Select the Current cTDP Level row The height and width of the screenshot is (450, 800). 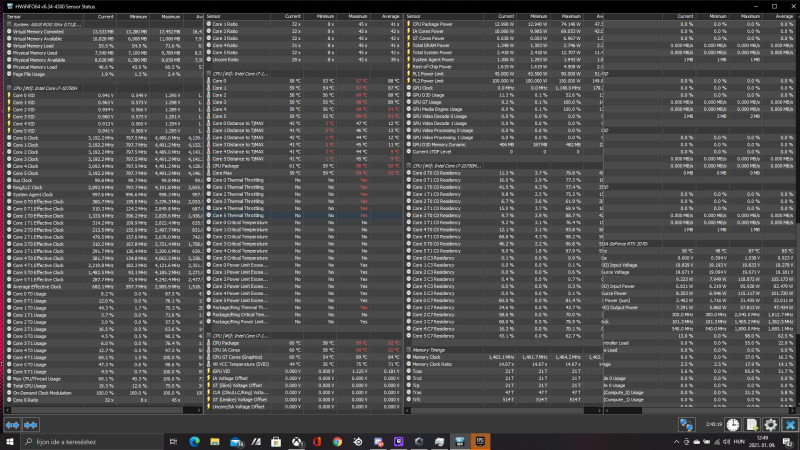tap(504, 152)
